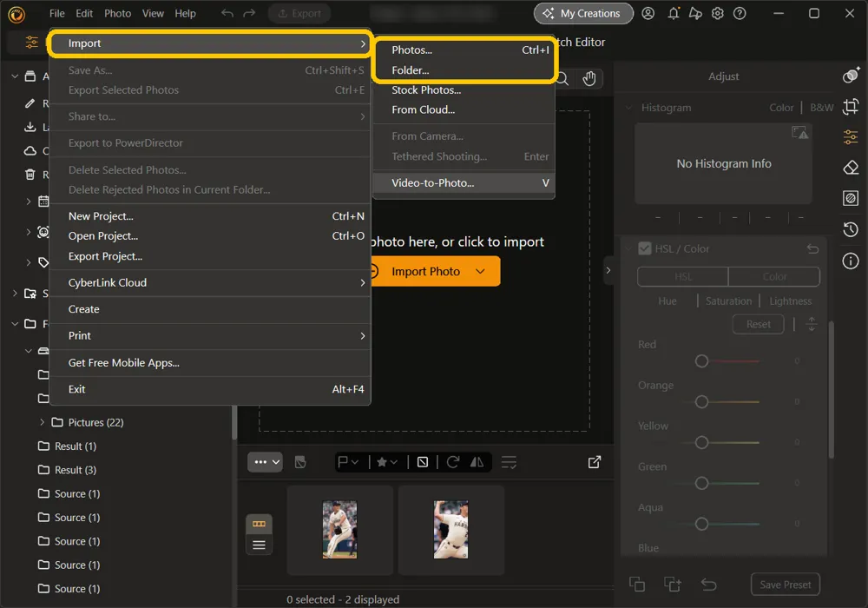Select the hand pan tool
Viewport: 868px width, 608px height.
[589, 79]
